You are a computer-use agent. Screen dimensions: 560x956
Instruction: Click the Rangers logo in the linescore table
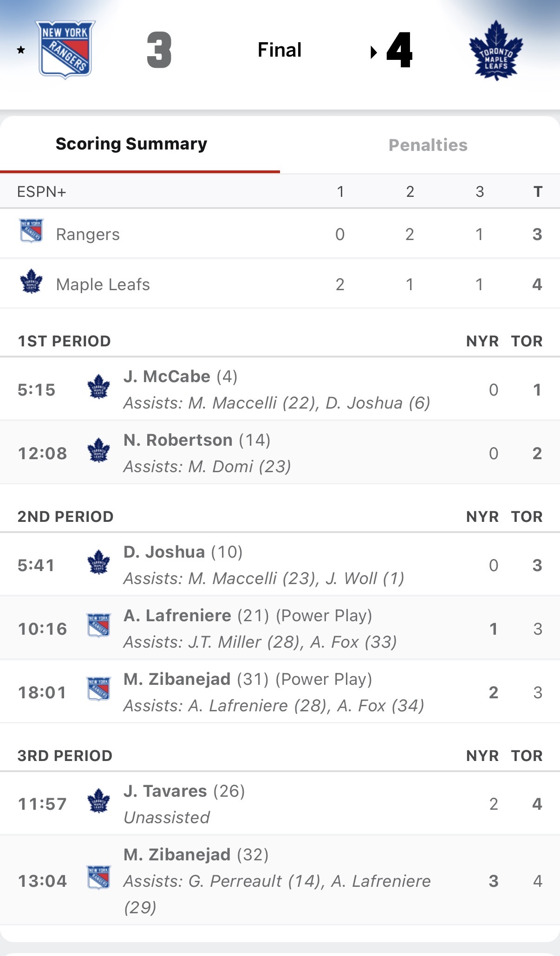31,231
